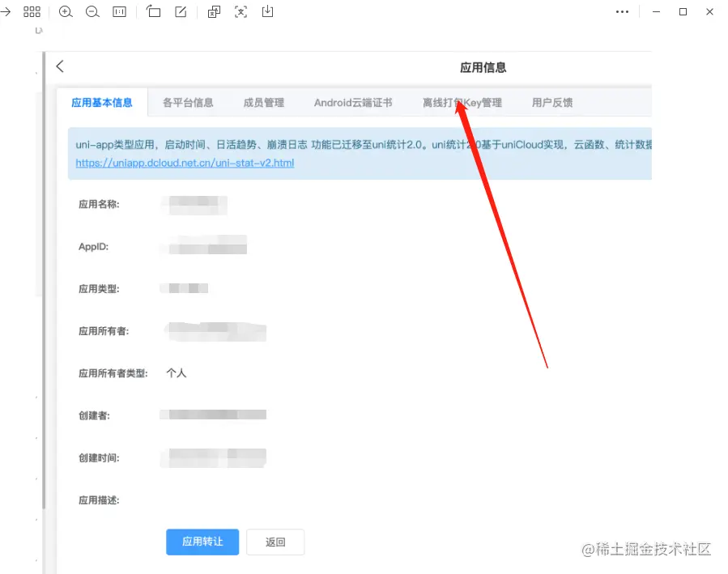
Task: Click the 应用描述 label
Action: point(99,500)
